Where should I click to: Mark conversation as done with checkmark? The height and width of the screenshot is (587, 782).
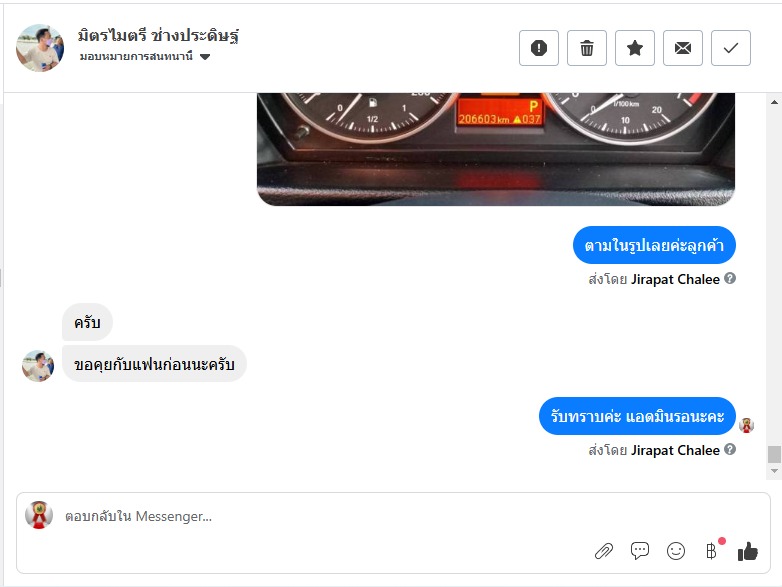[x=731, y=48]
